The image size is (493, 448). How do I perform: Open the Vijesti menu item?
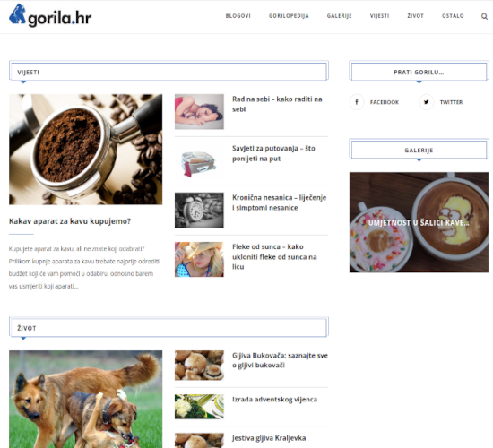pos(379,16)
